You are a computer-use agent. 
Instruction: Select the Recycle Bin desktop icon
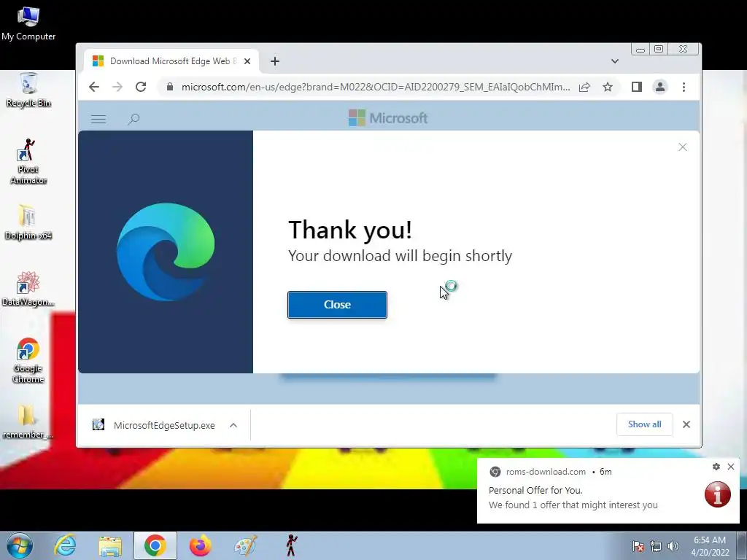coord(28,90)
